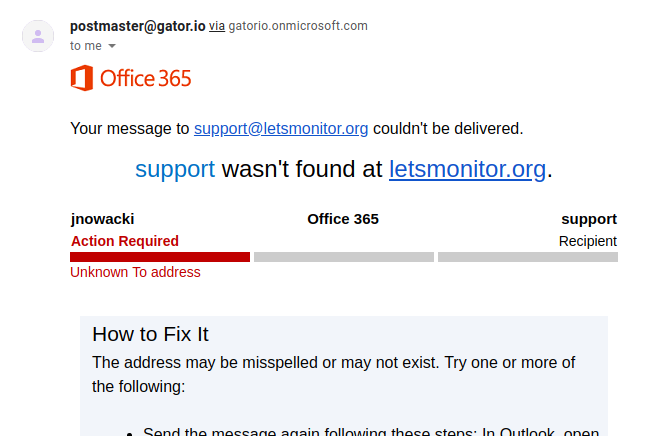Image resolution: width=667 pixels, height=436 pixels.
Task: Click the red 'Action Required' status text
Action: [x=125, y=241]
